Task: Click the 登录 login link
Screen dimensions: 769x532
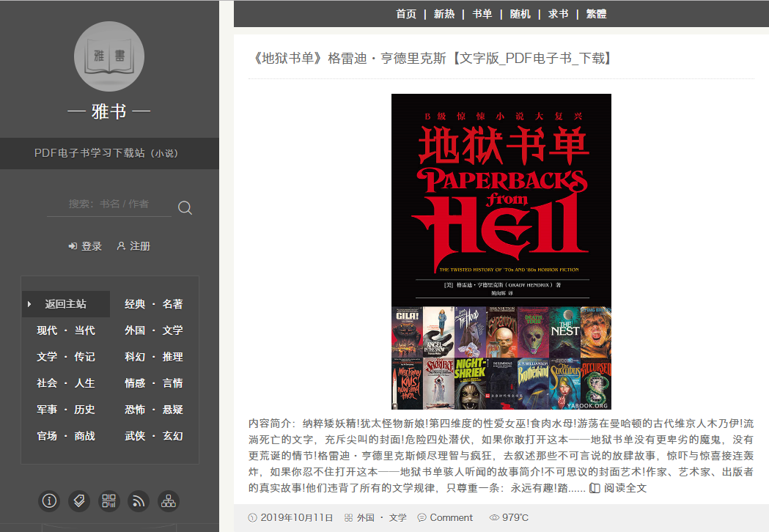Action: [85, 246]
